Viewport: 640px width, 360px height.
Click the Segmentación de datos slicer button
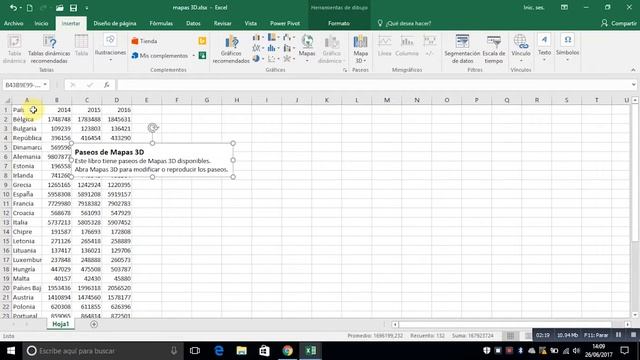click(462, 49)
